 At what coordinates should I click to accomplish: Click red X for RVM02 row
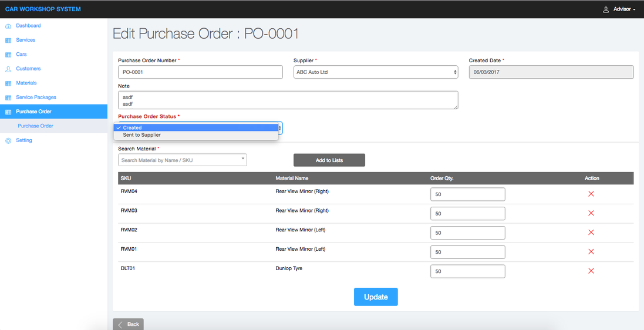pyautogui.click(x=591, y=233)
